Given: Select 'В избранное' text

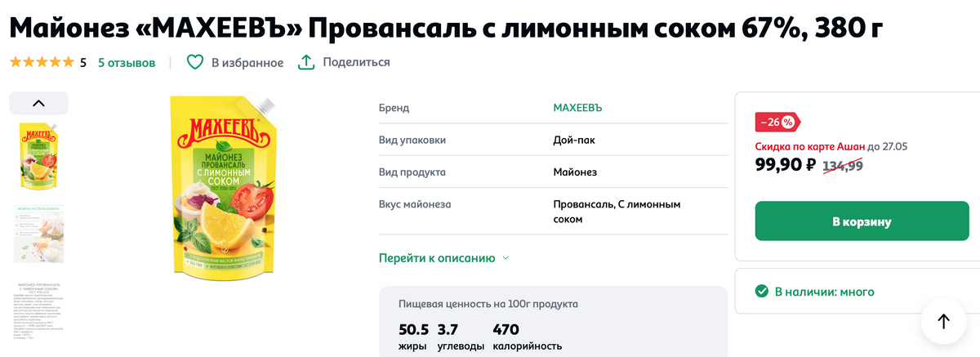Looking at the screenshot, I should tap(247, 62).
